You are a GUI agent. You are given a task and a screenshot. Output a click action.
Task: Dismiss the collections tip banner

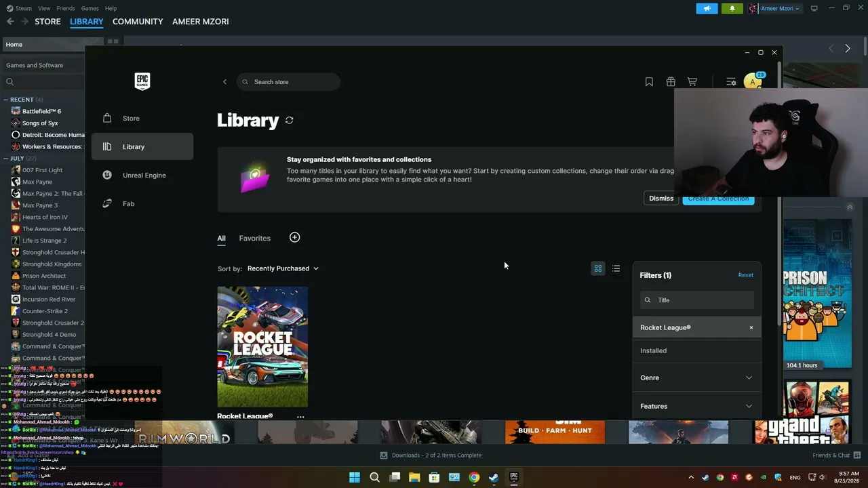[661, 199]
